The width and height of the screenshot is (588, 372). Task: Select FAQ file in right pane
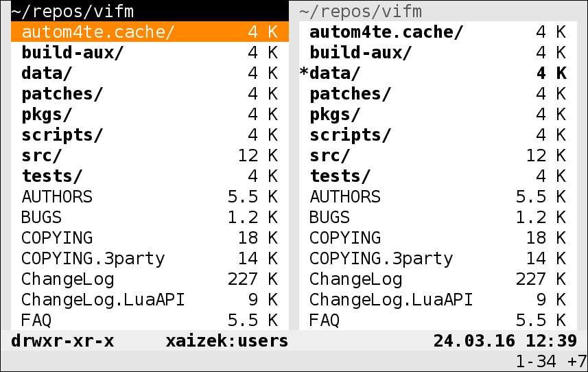point(438,321)
